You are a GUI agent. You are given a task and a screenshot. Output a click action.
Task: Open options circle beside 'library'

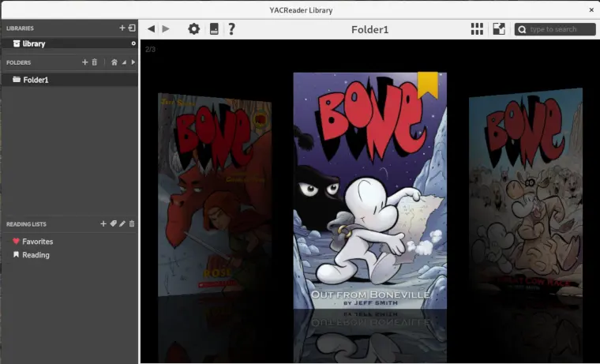click(133, 43)
